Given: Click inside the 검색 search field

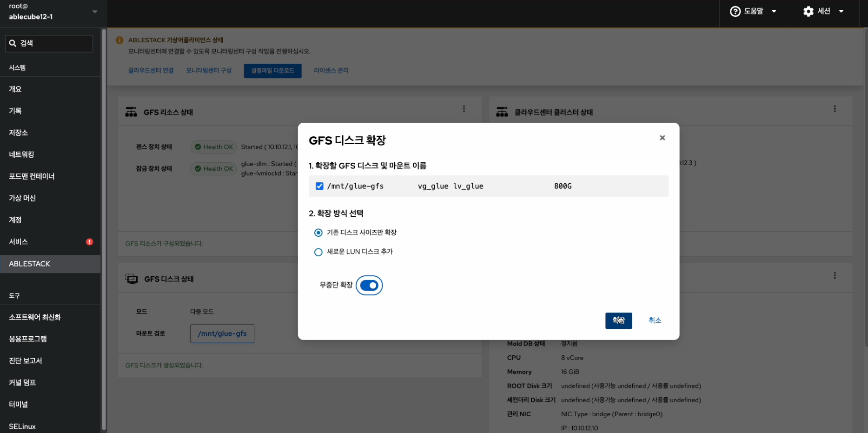Looking at the screenshot, I should [55, 43].
